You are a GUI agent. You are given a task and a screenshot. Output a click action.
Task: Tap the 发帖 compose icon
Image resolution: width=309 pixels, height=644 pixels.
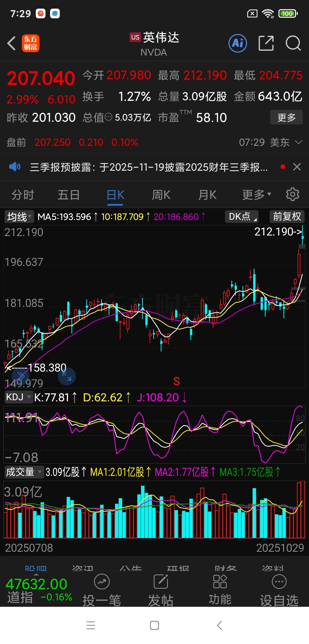click(x=161, y=582)
